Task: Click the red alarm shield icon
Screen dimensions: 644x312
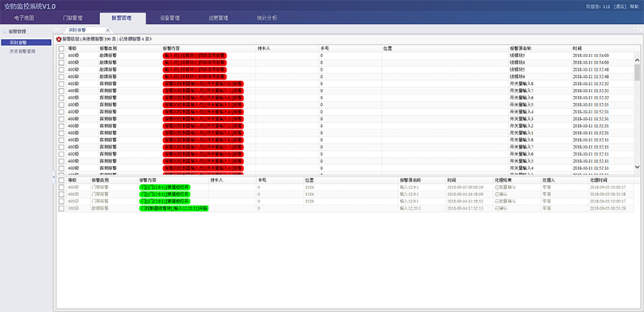Action: click(x=59, y=39)
